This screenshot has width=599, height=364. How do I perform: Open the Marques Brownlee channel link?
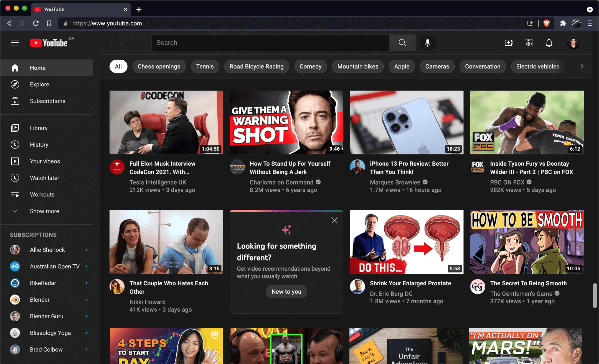[395, 182]
